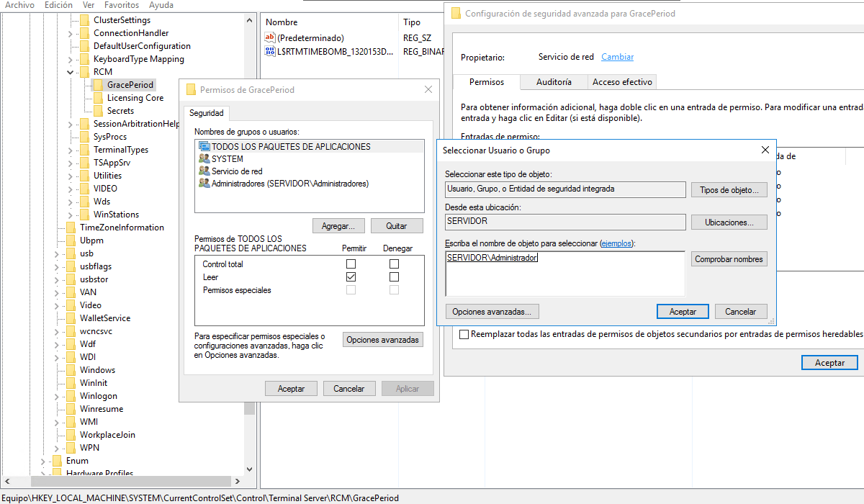Image resolution: width=864 pixels, height=504 pixels.
Task: Open Opciones avanzadas in Seleccionar Usuario dialog
Action: click(x=492, y=312)
